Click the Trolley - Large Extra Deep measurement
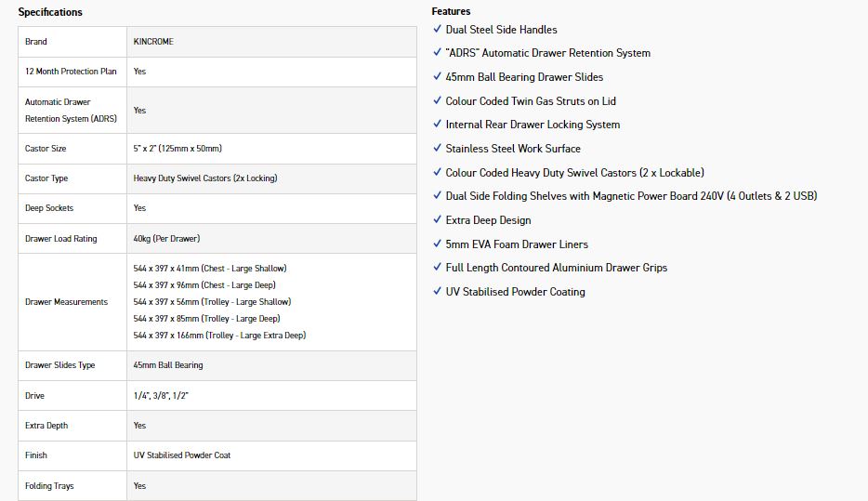This screenshot has width=868, height=501. [x=219, y=336]
